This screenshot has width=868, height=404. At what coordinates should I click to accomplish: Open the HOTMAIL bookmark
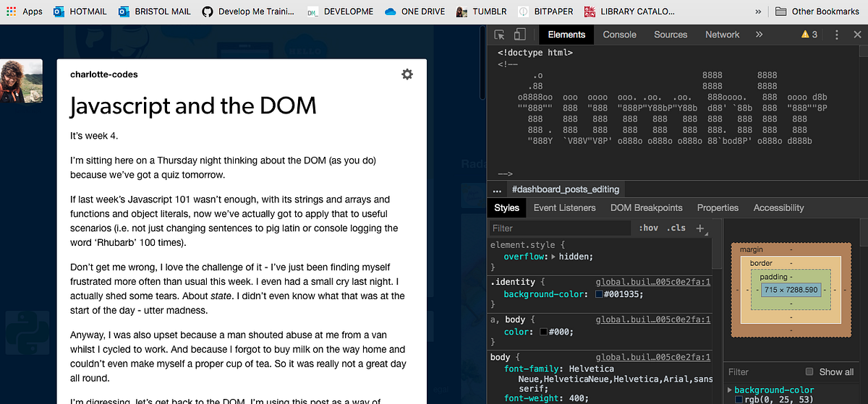(80, 12)
